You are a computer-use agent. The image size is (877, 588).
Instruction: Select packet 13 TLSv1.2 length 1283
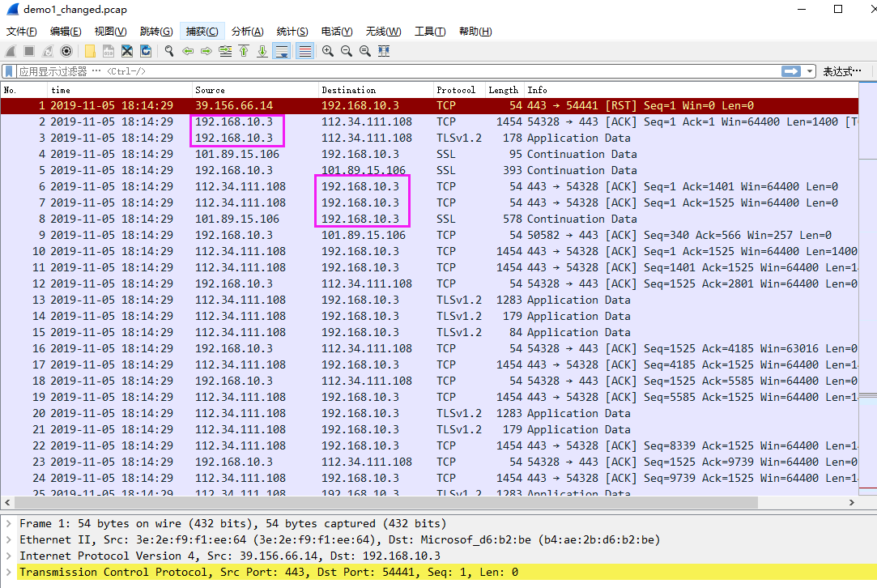(429, 300)
